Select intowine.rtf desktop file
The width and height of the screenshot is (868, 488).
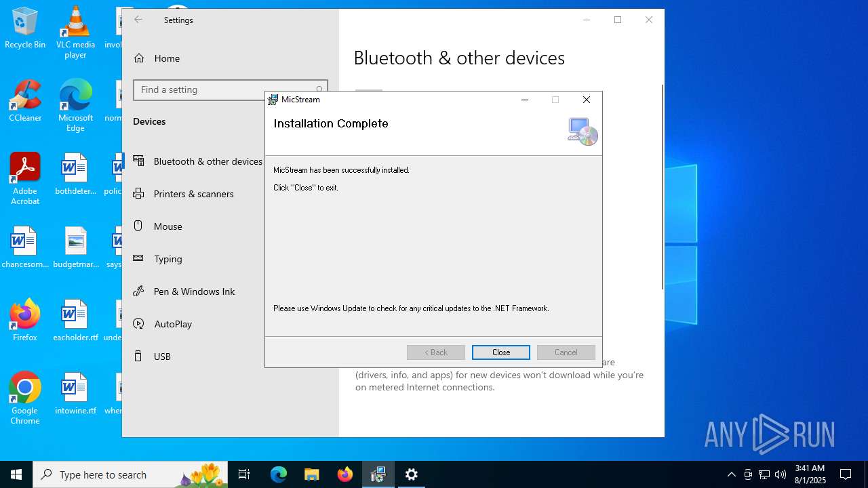click(x=75, y=394)
